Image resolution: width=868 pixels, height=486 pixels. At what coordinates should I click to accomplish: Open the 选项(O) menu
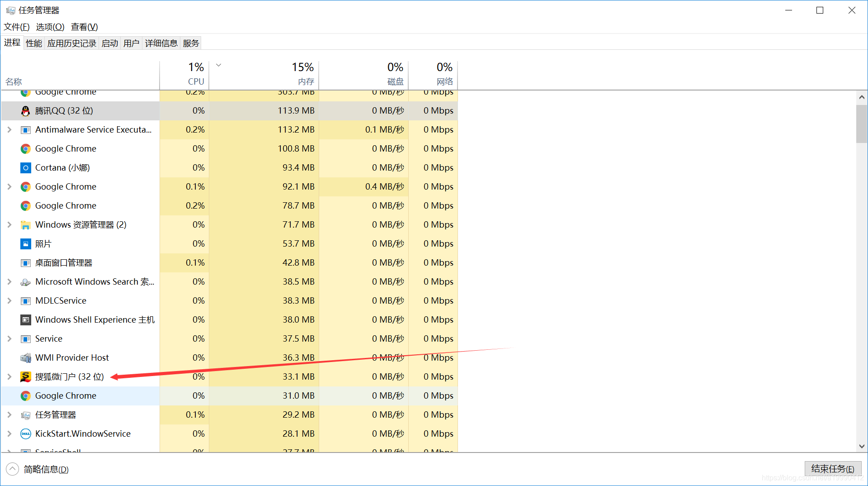click(50, 27)
